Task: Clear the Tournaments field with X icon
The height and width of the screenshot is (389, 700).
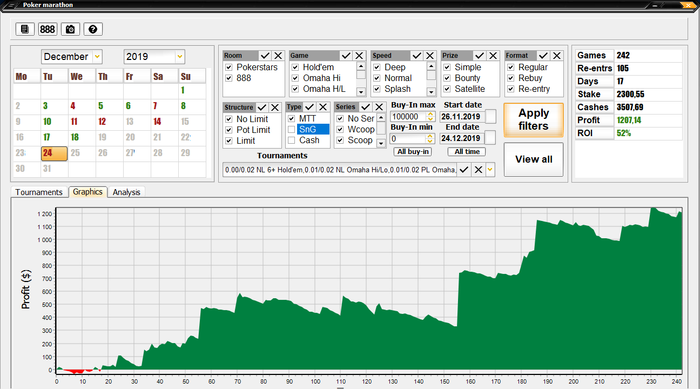Action: pyautogui.click(x=478, y=170)
